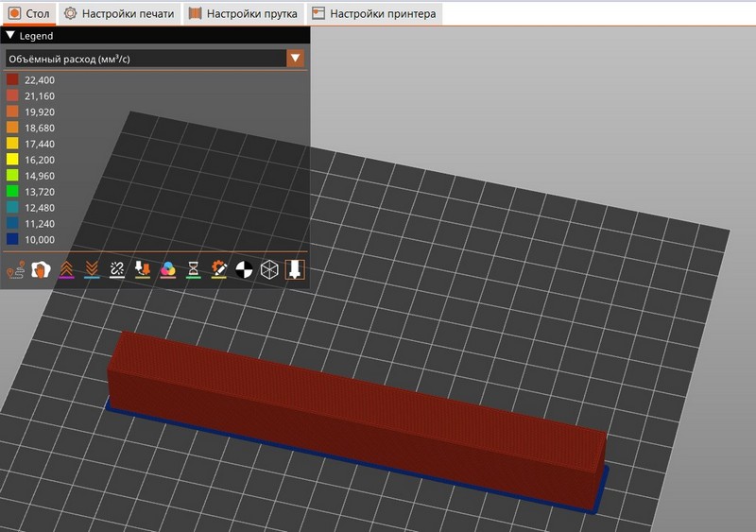This screenshot has width=756, height=532.
Task: Click the 22,400 dark red legend swatch
Action: coord(13,80)
